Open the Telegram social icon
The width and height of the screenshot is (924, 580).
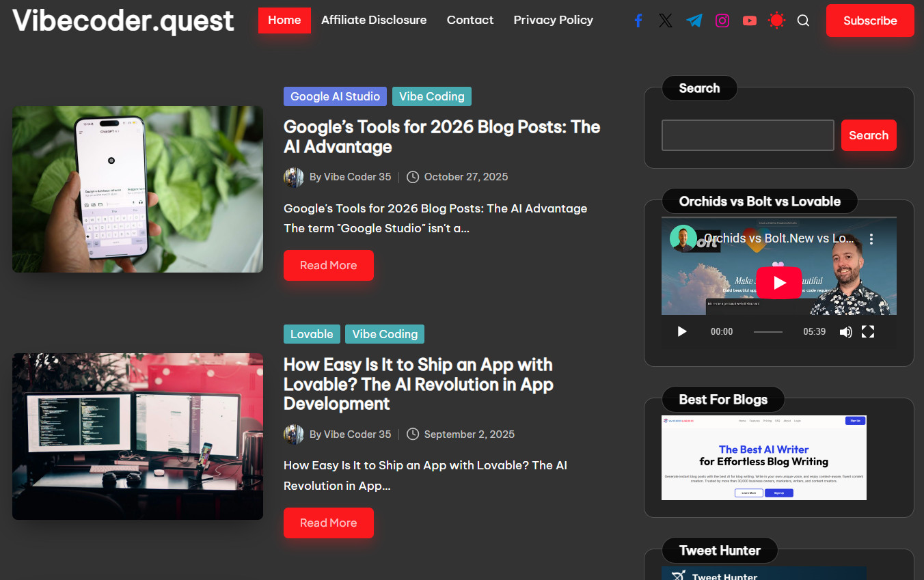(694, 20)
